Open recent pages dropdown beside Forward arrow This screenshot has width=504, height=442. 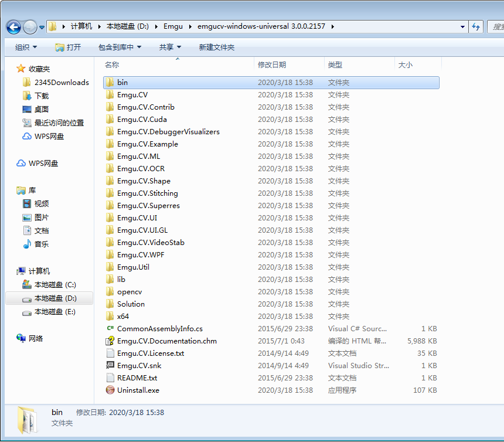click(42, 28)
